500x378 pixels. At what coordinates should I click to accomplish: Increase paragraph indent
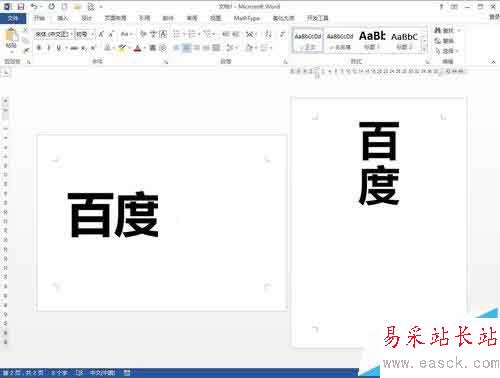pos(236,34)
